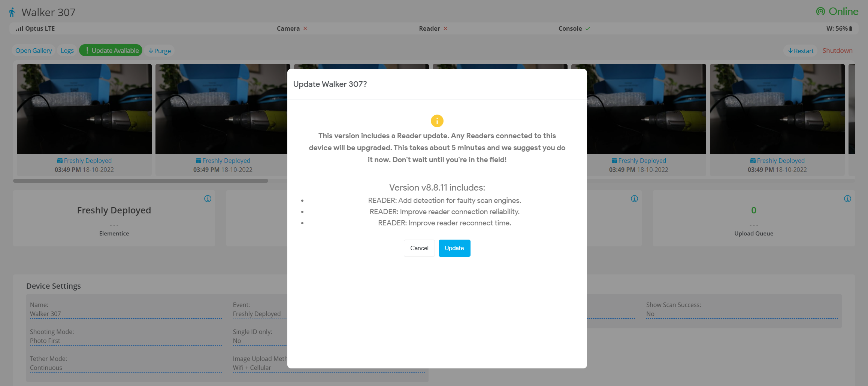Edit Single ID only value No
The width and height of the screenshot is (868, 386).
260,341
